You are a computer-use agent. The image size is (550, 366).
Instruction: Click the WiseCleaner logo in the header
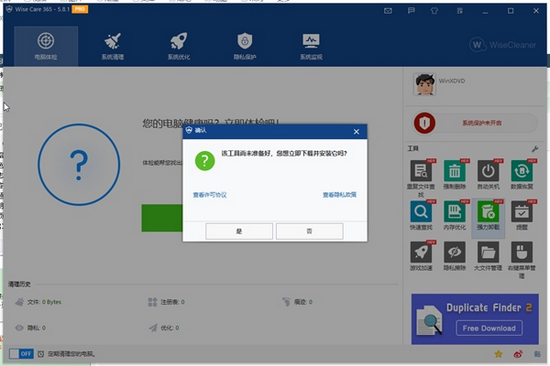pyautogui.click(x=503, y=45)
